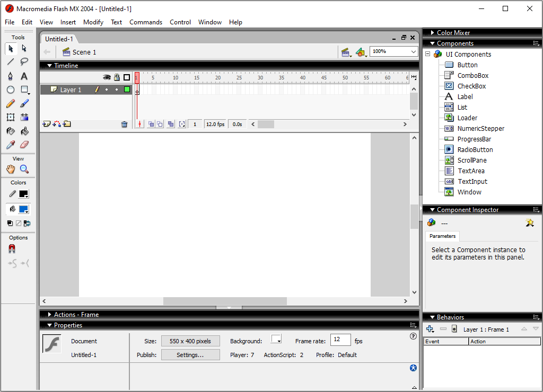This screenshot has height=392, width=543.
Task: Open the Edit Symbols menu
Action: (x=361, y=52)
